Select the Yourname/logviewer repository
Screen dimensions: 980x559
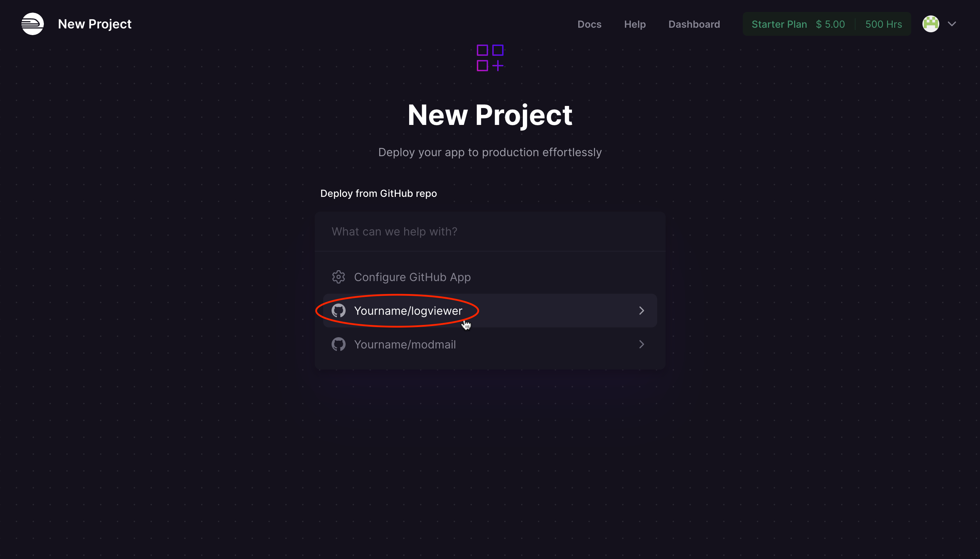pos(408,311)
